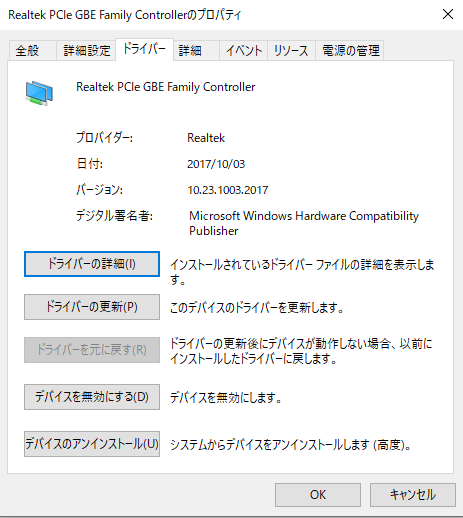Click the driver date 2017/10/03
The height and width of the screenshot is (518, 463).
(x=216, y=164)
